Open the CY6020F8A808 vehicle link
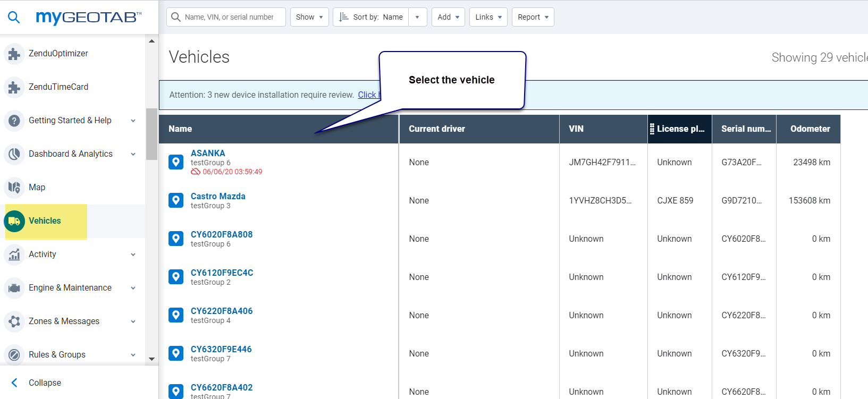The width and height of the screenshot is (868, 399). point(222,234)
